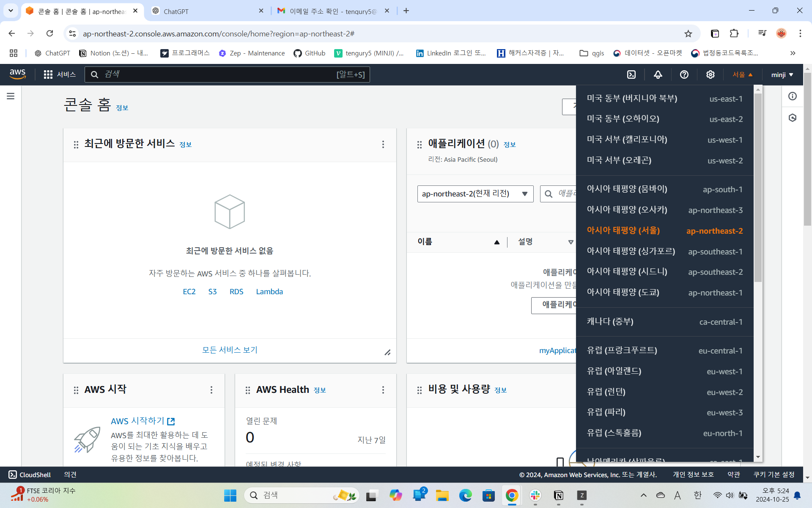Open the minji account dropdown
812x508 pixels.
point(782,75)
